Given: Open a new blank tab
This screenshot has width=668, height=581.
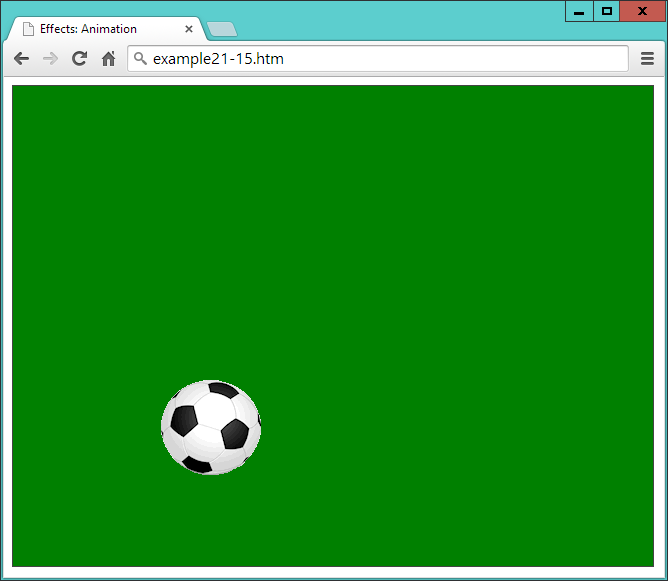Looking at the screenshot, I should pyautogui.click(x=222, y=29).
